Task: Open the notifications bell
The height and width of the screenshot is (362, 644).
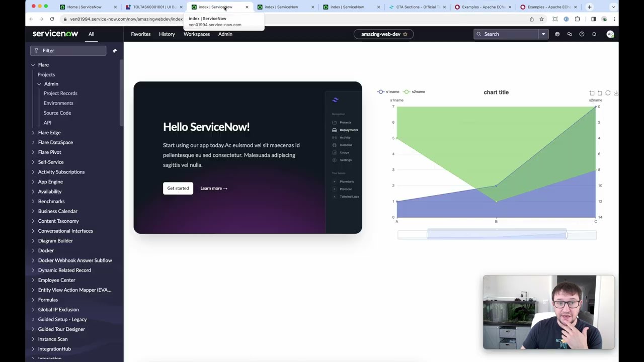Action: 594,34
